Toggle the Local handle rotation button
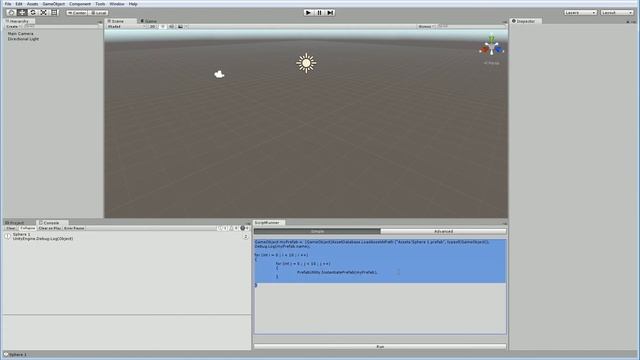640x360 pixels. click(x=98, y=13)
